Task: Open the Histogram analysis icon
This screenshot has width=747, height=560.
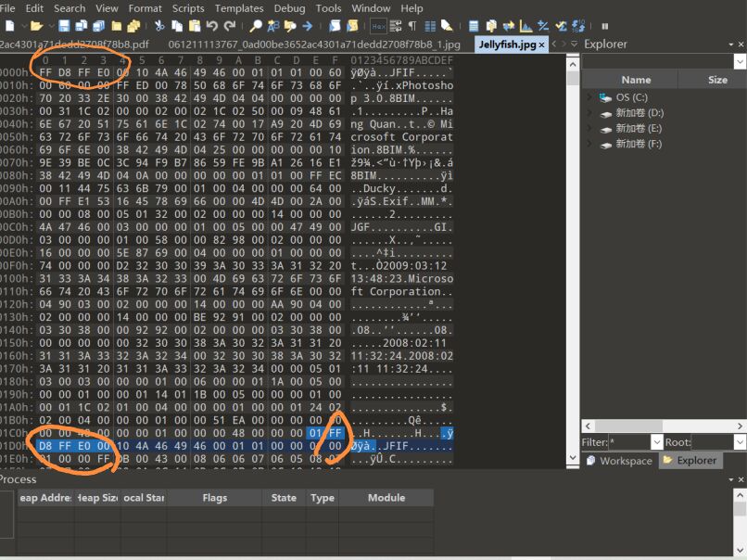Action: click(526, 26)
